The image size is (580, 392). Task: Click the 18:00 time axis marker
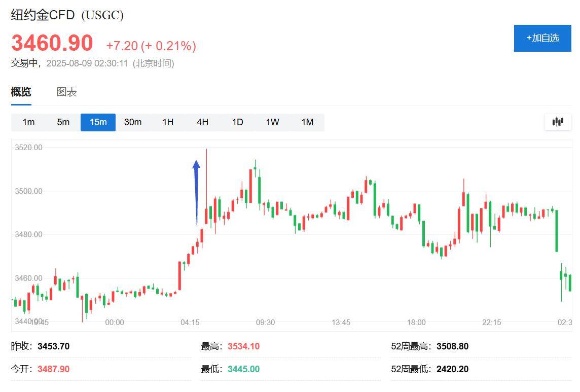416,323
